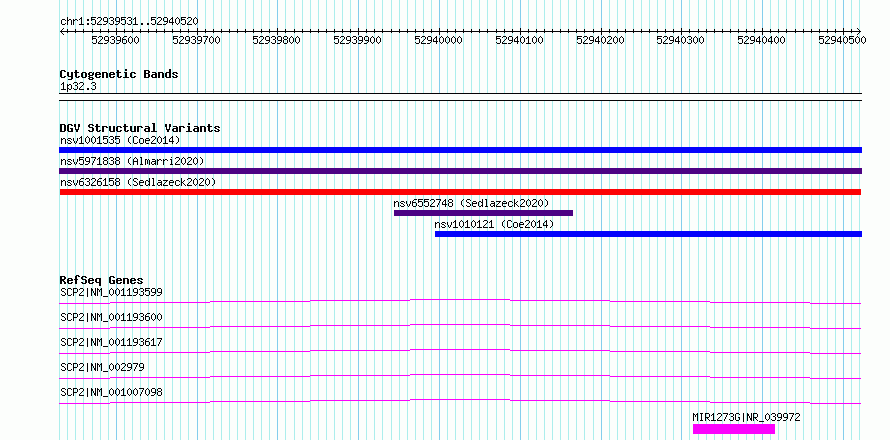
Task: Open variant nsv6326158 (Sedlazeck2020) label
Action: click(138, 182)
